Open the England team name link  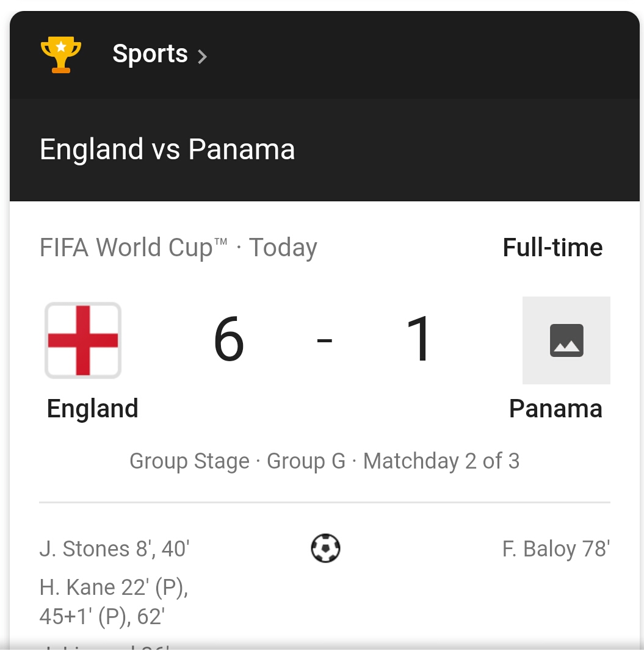click(x=93, y=409)
